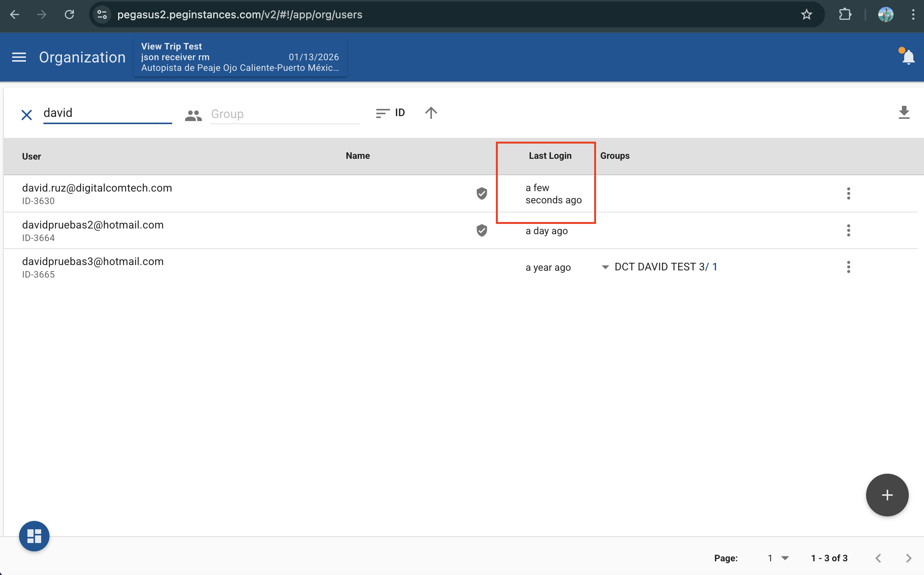924x575 pixels.
Task: Open options menu for davidpruebas3@hotmail.com
Action: (848, 267)
